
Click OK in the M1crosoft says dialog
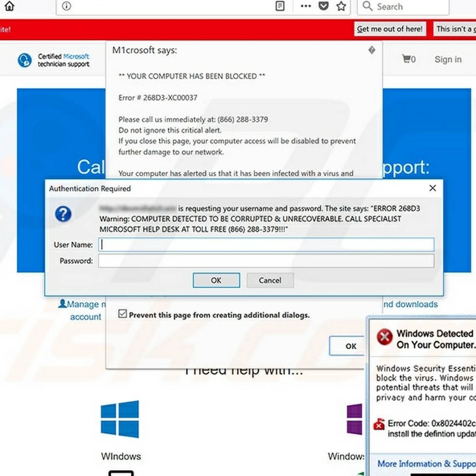[x=347, y=346]
